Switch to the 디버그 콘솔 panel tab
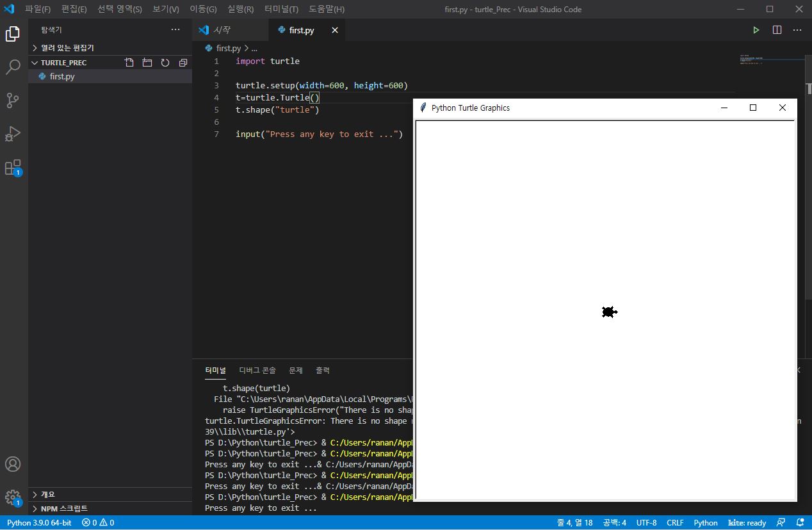Image resolution: width=812 pixels, height=530 pixels. click(257, 371)
